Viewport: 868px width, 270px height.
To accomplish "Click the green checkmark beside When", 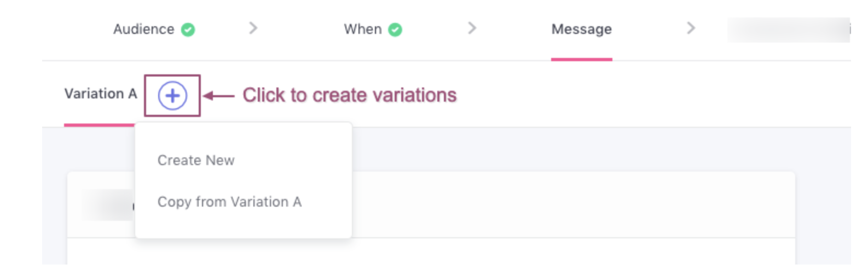I will (395, 30).
